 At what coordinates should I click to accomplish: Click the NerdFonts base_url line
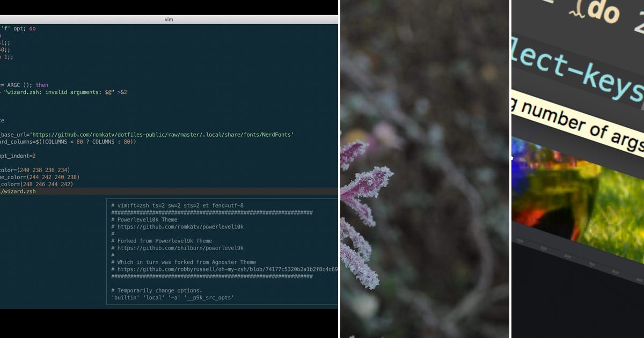(150, 135)
